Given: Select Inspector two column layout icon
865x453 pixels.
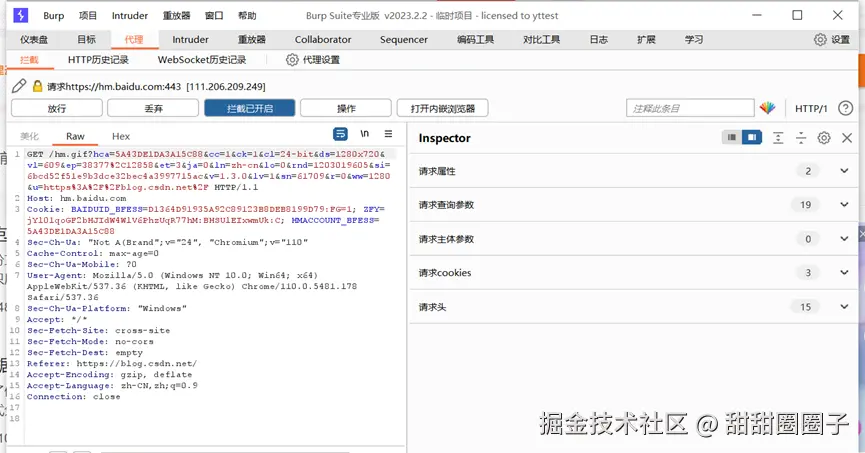Looking at the screenshot, I should click(x=751, y=137).
